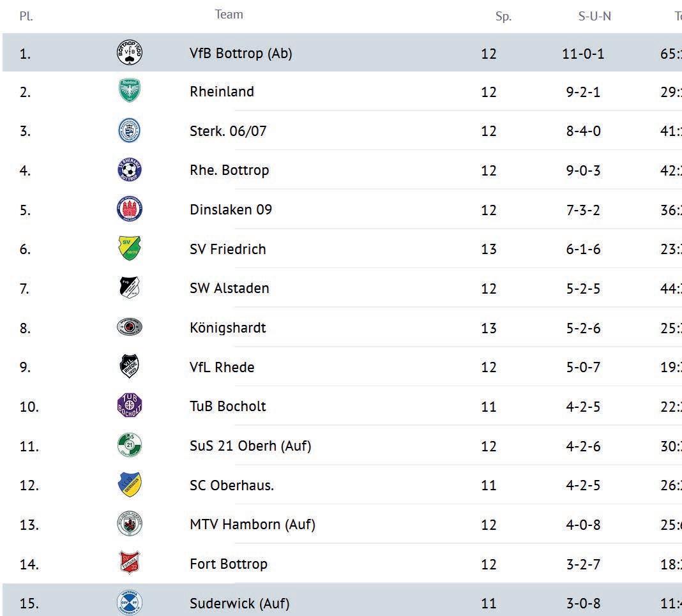Viewport: 682px width, 616px height.
Task: Open the Suderwick (Auf) team link
Action: pyautogui.click(x=239, y=603)
